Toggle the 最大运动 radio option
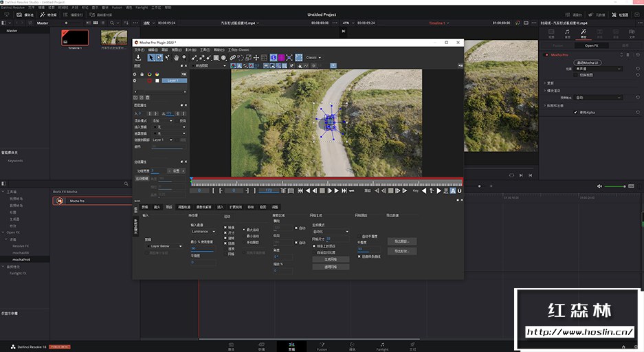The image size is (644, 352). tap(244, 229)
